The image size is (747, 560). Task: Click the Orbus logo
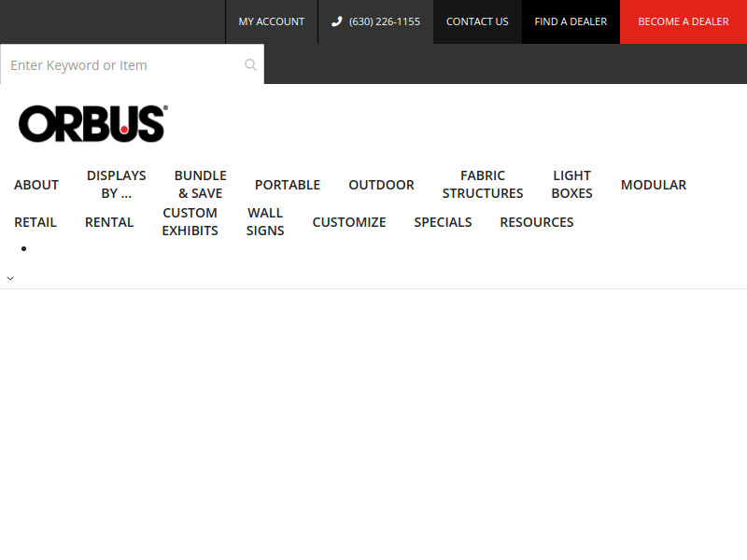[x=93, y=124]
